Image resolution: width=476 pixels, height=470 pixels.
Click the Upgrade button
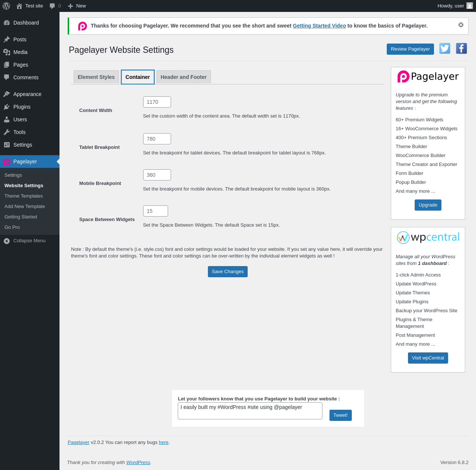pyautogui.click(x=428, y=205)
